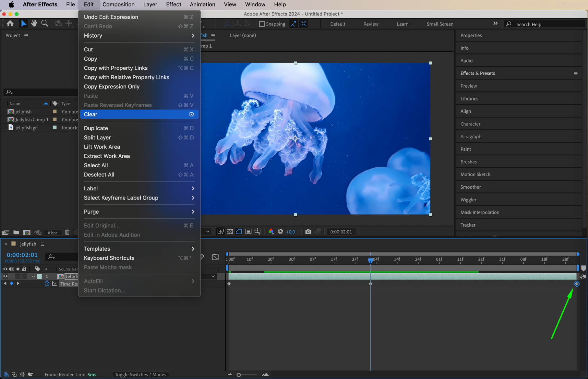Collapse layer 1 properties chevron
The image size is (588, 379).
tap(33, 276)
